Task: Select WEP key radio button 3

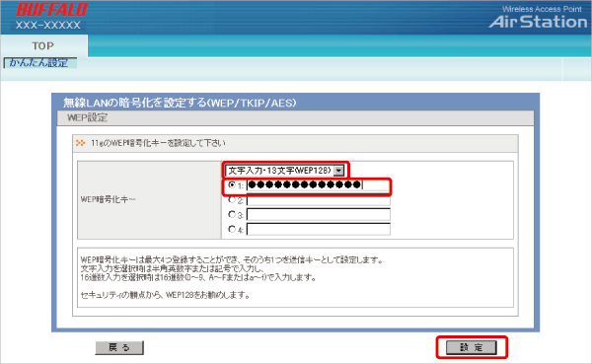Action: point(232,214)
